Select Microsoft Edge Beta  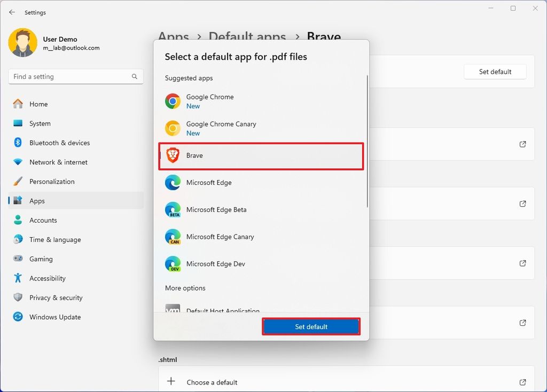click(216, 209)
